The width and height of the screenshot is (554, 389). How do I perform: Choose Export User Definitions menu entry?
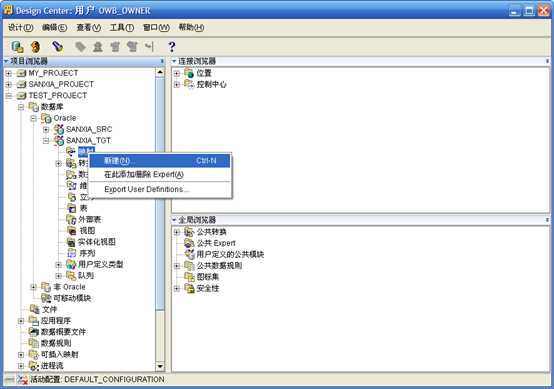[x=160, y=189]
